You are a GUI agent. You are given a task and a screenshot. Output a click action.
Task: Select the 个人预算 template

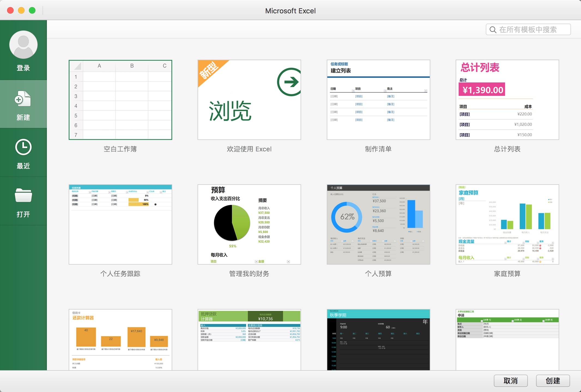tap(378, 225)
